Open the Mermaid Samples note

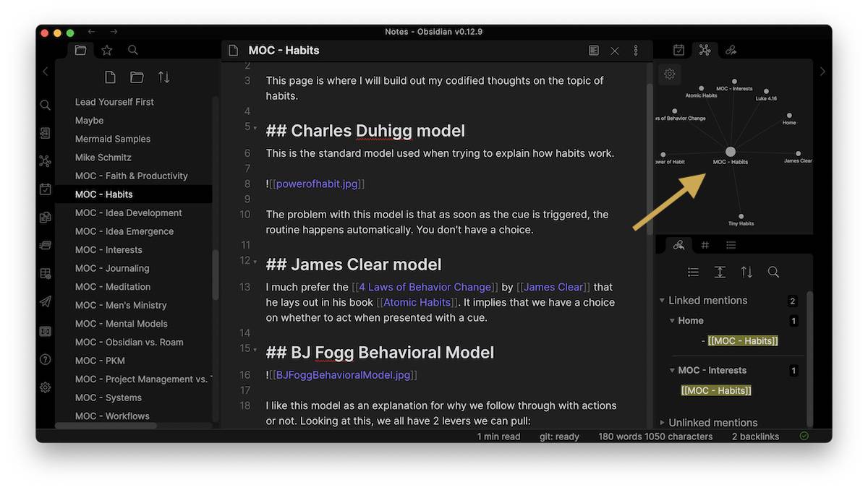tap(113, 139)
